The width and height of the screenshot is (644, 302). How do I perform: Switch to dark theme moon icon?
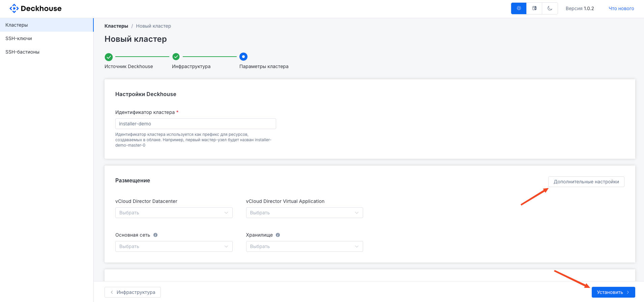point(550,8)
